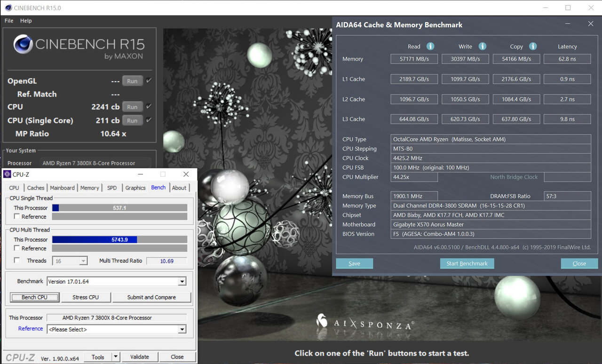The height and width of the screenshot is (364, 602).
Task: Switch to the Graphics tab in CPU-Z
Action: (135, 188)
